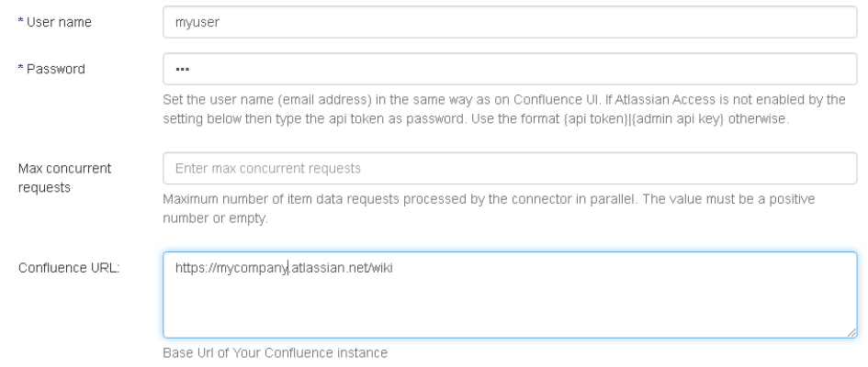Click the red asterisk beside Password
868x367 pixels.
point(18,69)
